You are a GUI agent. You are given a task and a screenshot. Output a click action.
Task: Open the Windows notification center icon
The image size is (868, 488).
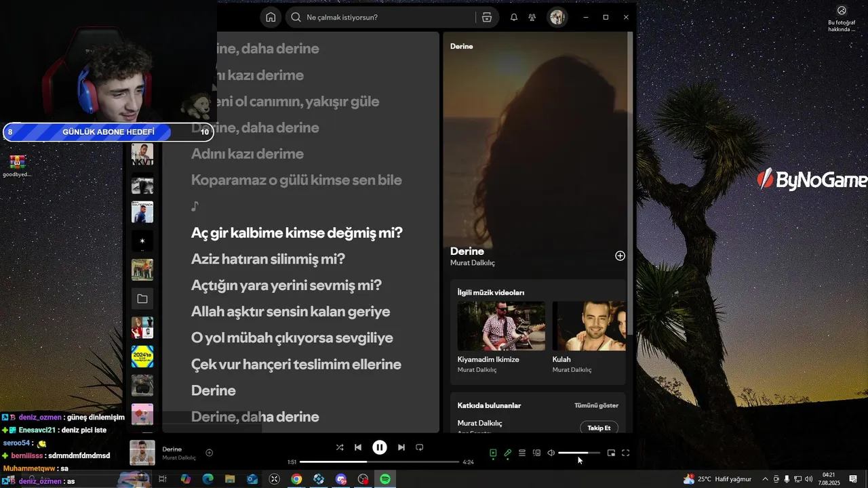(853, 479)
